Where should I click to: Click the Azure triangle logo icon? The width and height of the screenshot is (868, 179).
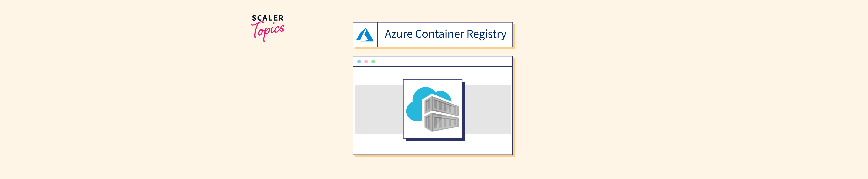[365, 35]
